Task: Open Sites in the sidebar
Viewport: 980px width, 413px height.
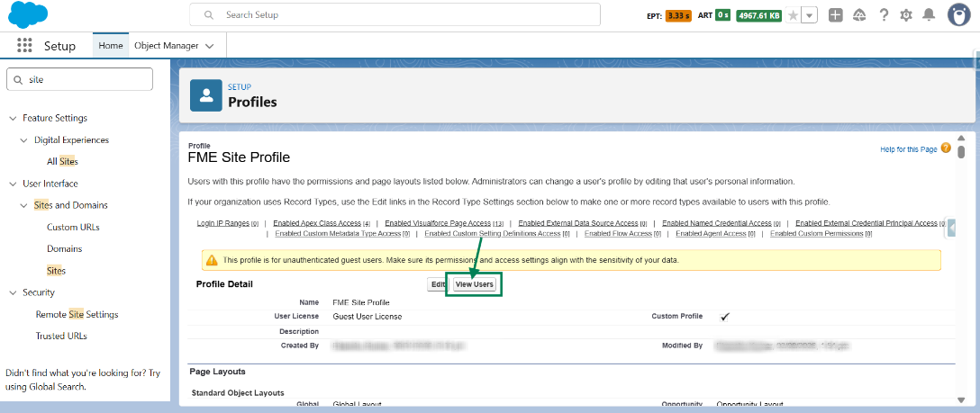Action: tap(56, 271)
